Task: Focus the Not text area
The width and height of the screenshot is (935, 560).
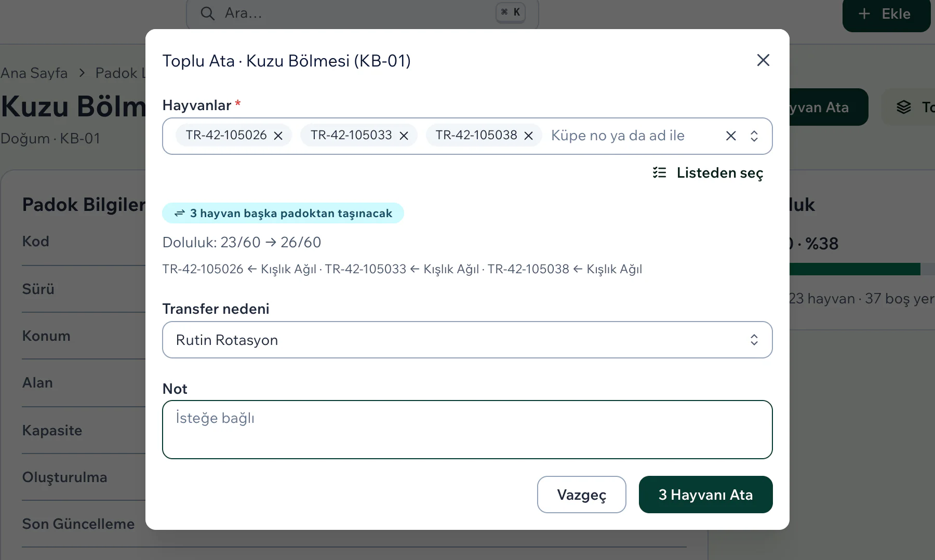Action: click(x=468, y=430)
